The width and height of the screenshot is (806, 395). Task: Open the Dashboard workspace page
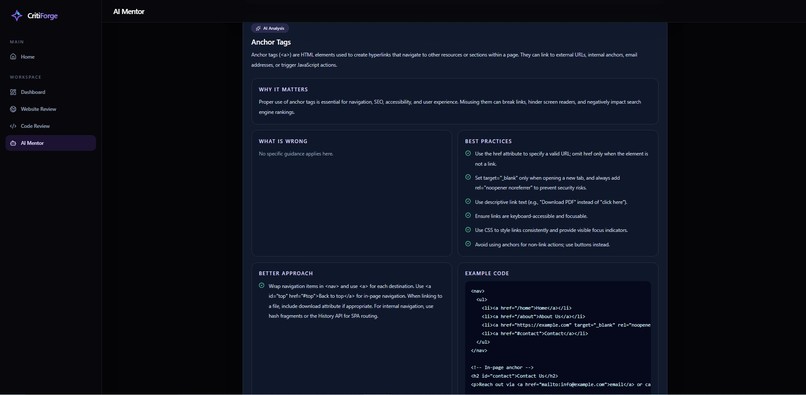tap(50, 92)
